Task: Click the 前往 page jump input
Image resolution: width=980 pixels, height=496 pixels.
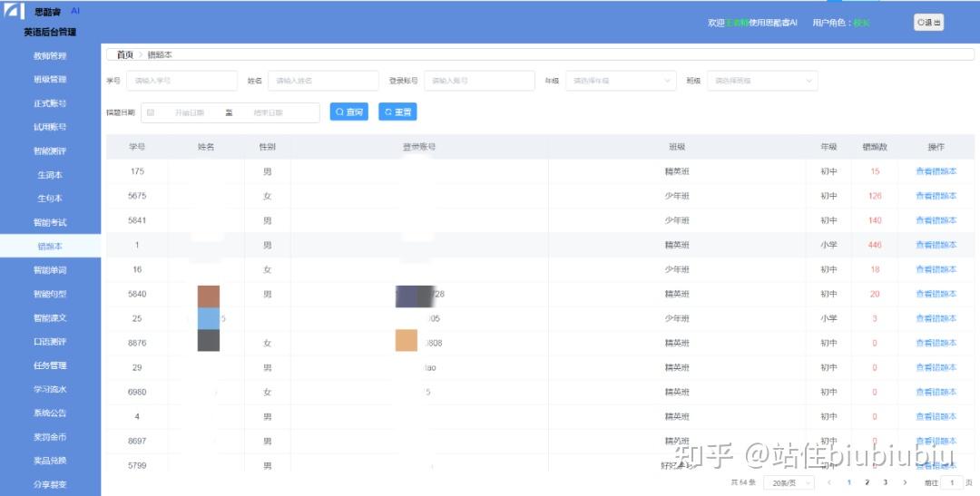Action: click(952, 483)
